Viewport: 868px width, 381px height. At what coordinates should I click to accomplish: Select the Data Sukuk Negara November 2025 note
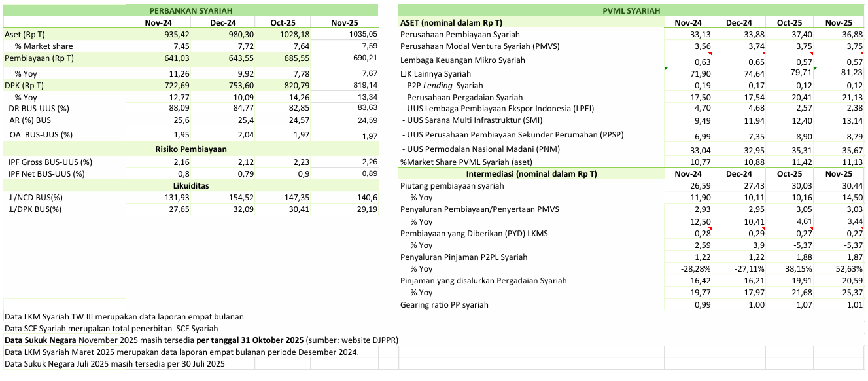click(x=201, y=340)
